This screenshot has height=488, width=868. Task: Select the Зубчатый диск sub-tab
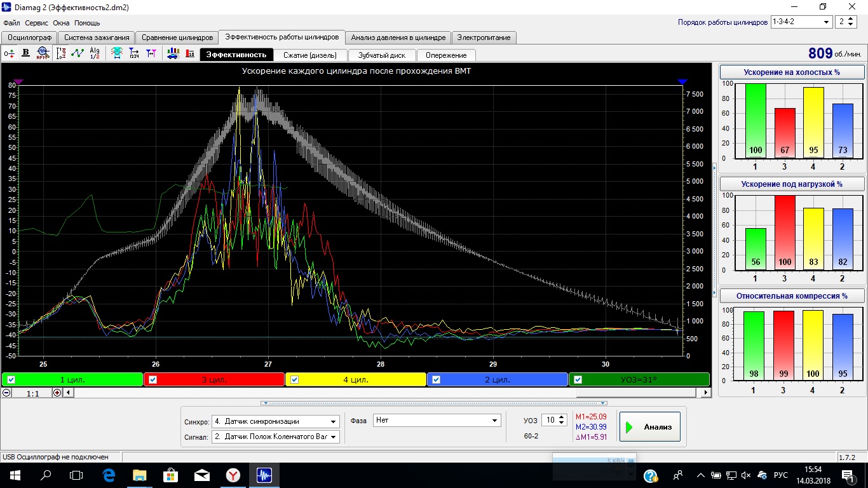click(382, 55)
